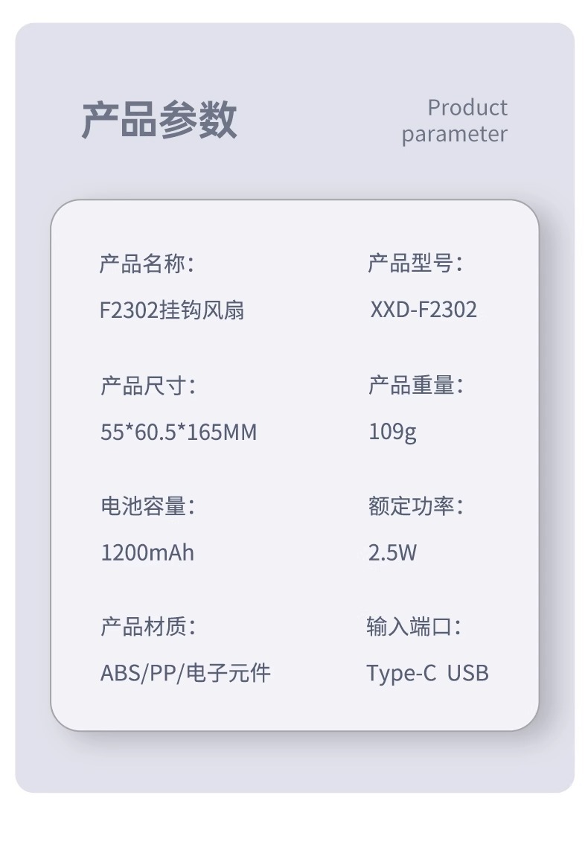
Task: Click the Type-C text in input port
Action: click(400, 674)
